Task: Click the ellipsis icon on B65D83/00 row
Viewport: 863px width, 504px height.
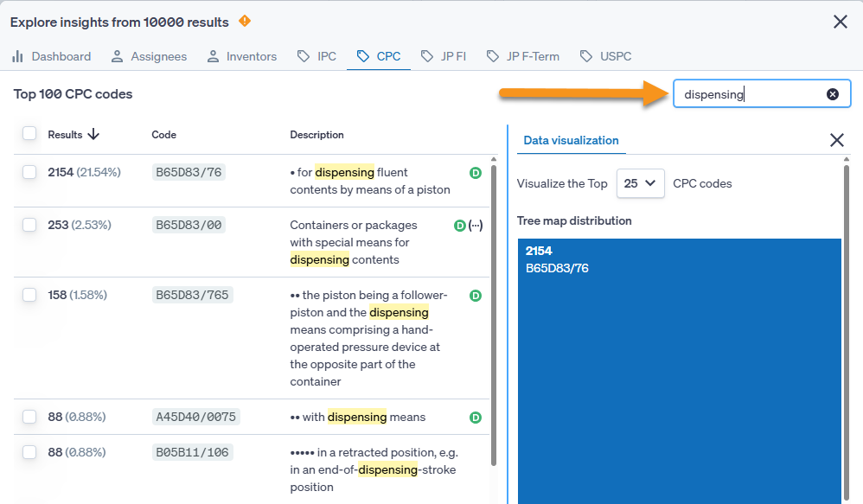Action: click(x=475, y=226)
